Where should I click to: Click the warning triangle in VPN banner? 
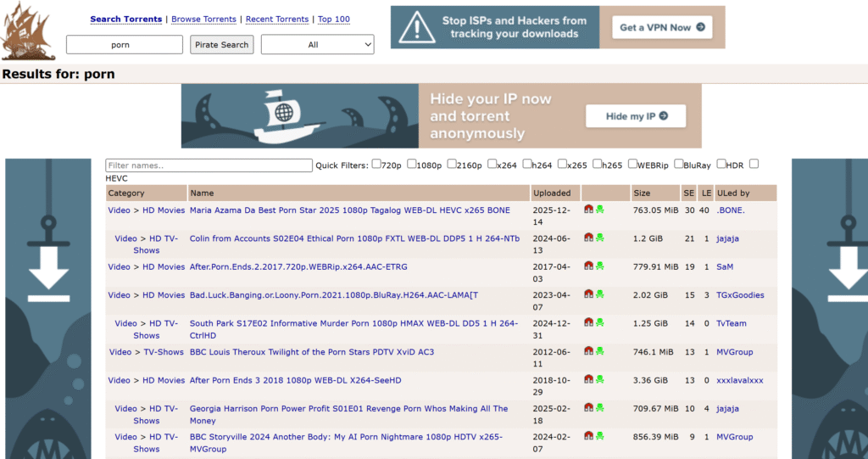coord(417,28)
